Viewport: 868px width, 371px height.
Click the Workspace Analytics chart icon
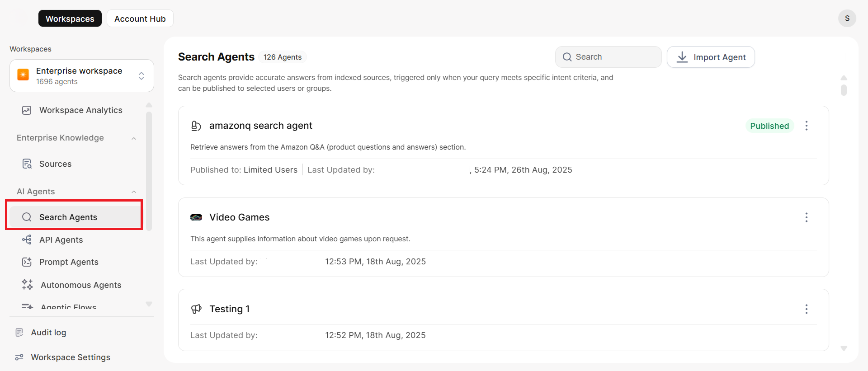[x=27, y=110]
